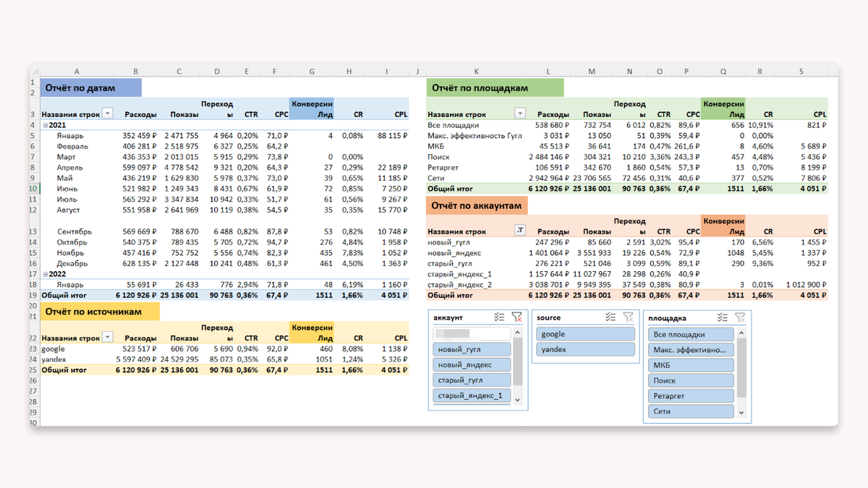Select the 2 942 964 ₽ cell in Сети row
Screen dimensions: 868x488
click(x=547, y=178)
